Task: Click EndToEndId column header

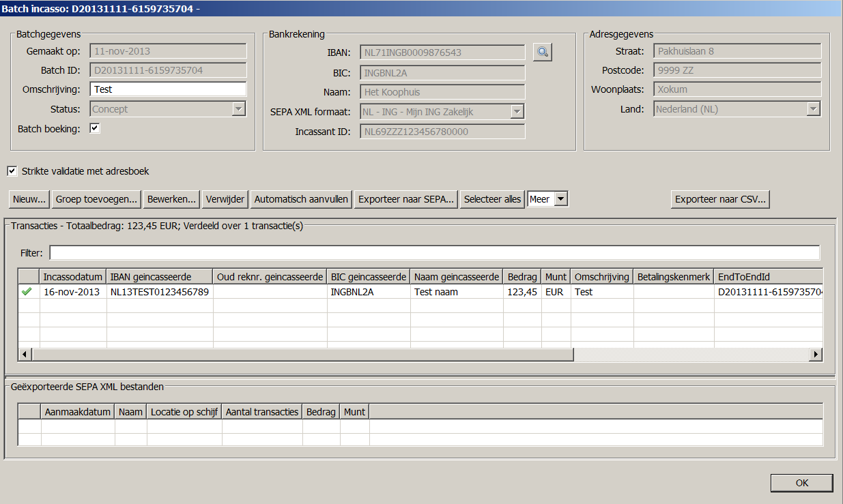Action: pos(769,276)
